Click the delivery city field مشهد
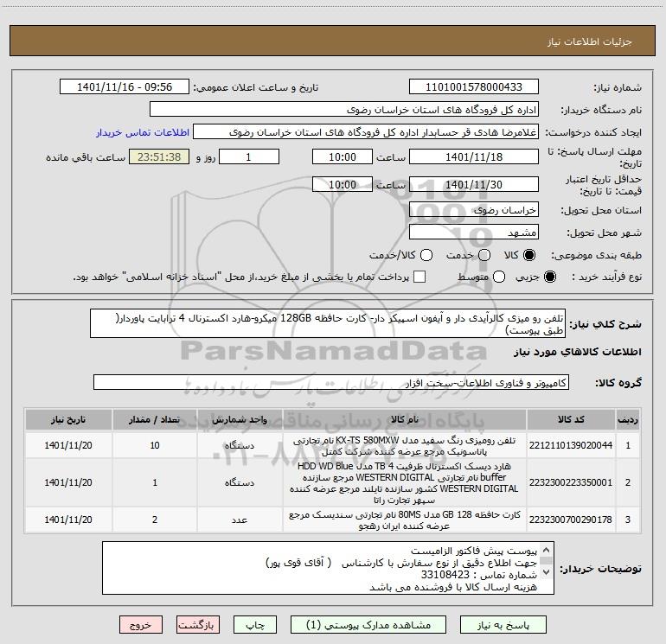Screen dimensions: 666x644 coord(474,233)
